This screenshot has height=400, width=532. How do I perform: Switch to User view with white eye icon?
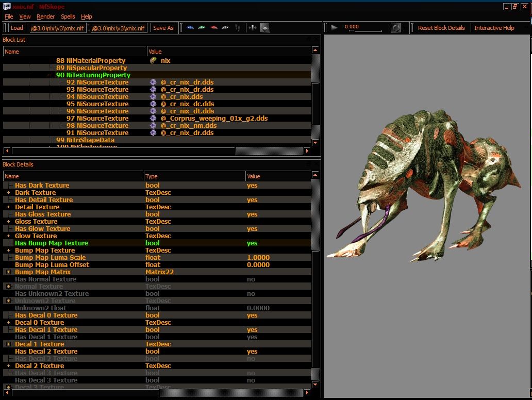click(x=225, y=28)
